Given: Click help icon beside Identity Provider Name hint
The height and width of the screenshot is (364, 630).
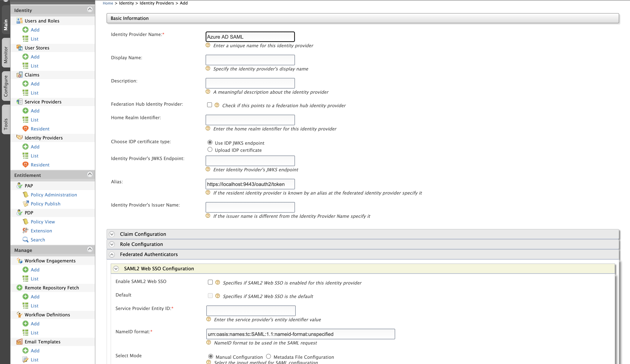Looking at the screenshot, I should pyautogui.click(x=208, y=45).
